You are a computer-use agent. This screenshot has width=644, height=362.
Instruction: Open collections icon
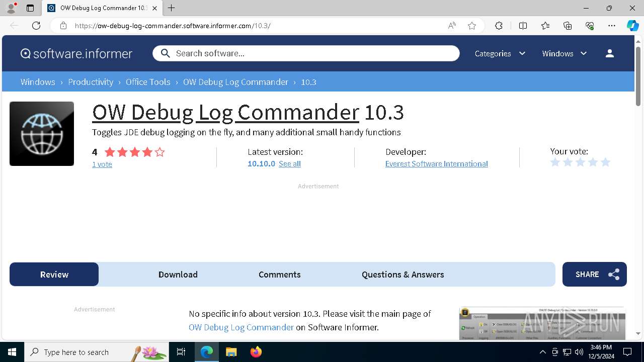coord(568,26)
